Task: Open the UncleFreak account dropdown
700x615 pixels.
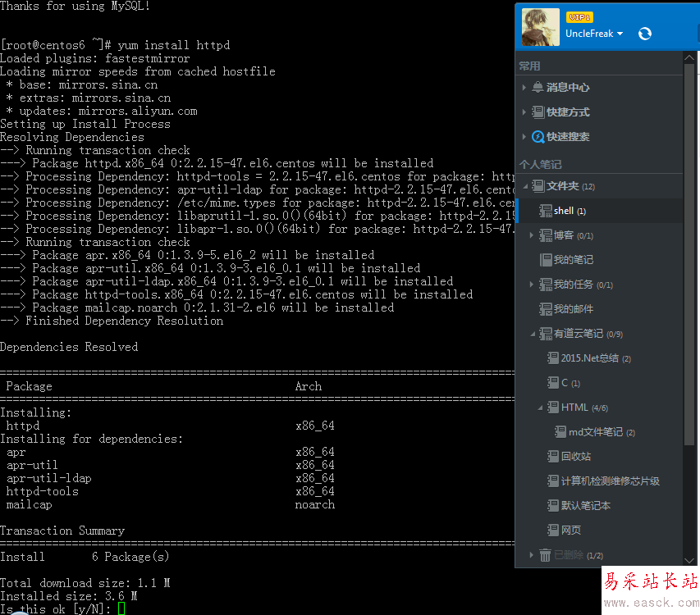Action: (594, 34)
